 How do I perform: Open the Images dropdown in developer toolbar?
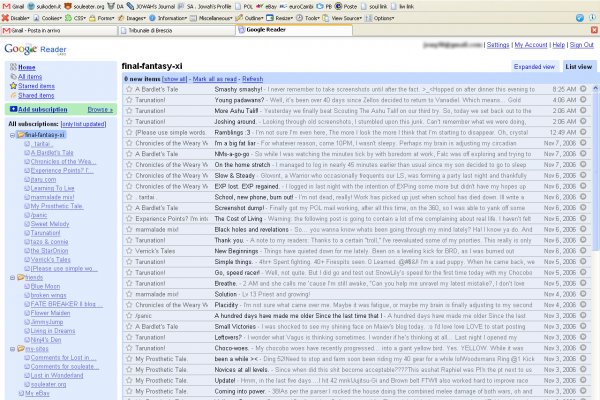pos(132,18)
